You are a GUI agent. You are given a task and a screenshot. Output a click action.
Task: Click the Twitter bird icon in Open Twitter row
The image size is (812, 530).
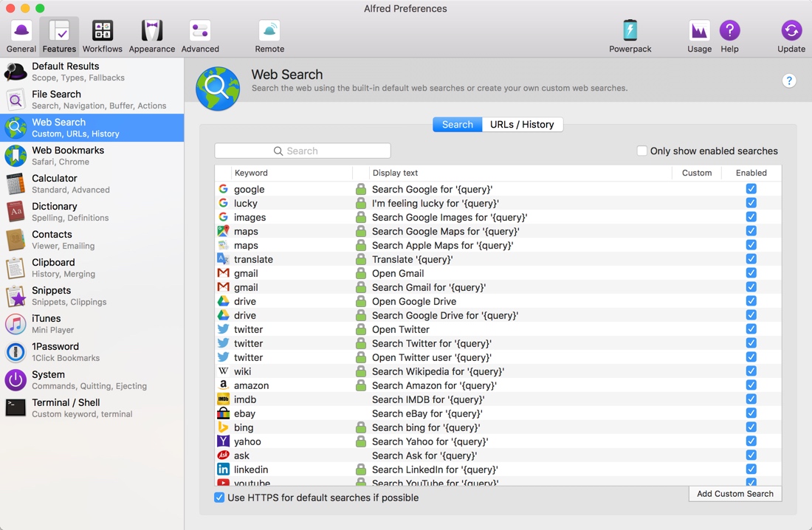click(x=223, y=329)
